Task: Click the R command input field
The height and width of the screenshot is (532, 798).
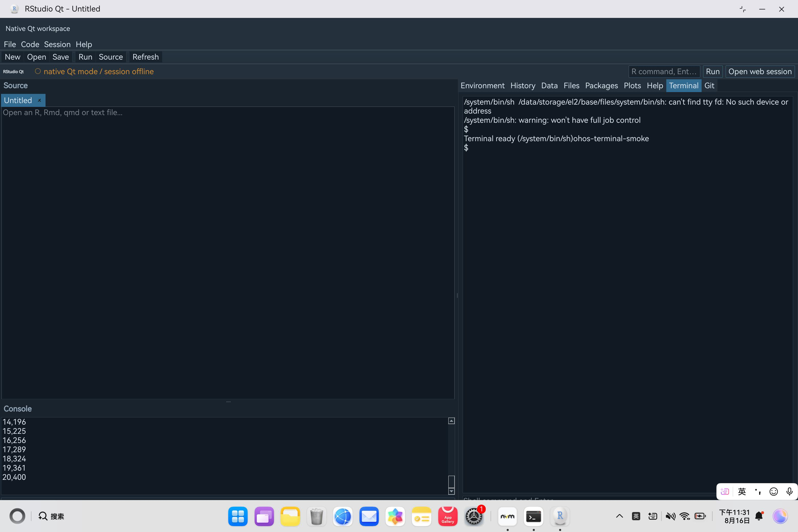Action: [664, 72]
